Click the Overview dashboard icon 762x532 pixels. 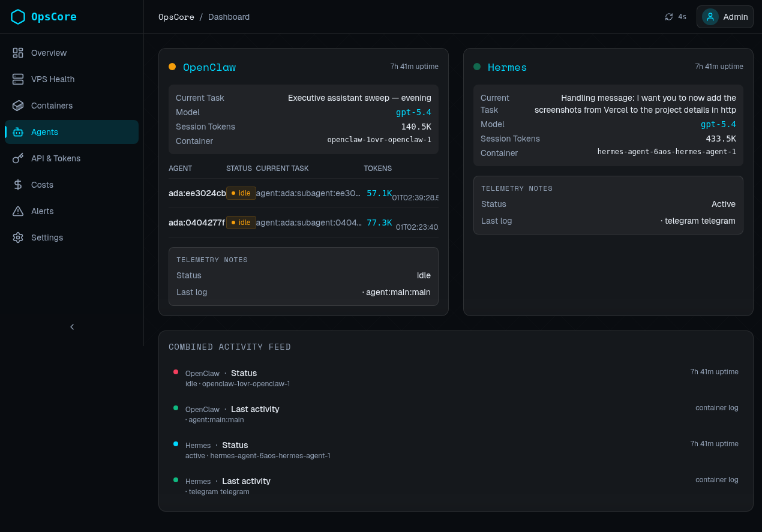[x=18, y=53]
